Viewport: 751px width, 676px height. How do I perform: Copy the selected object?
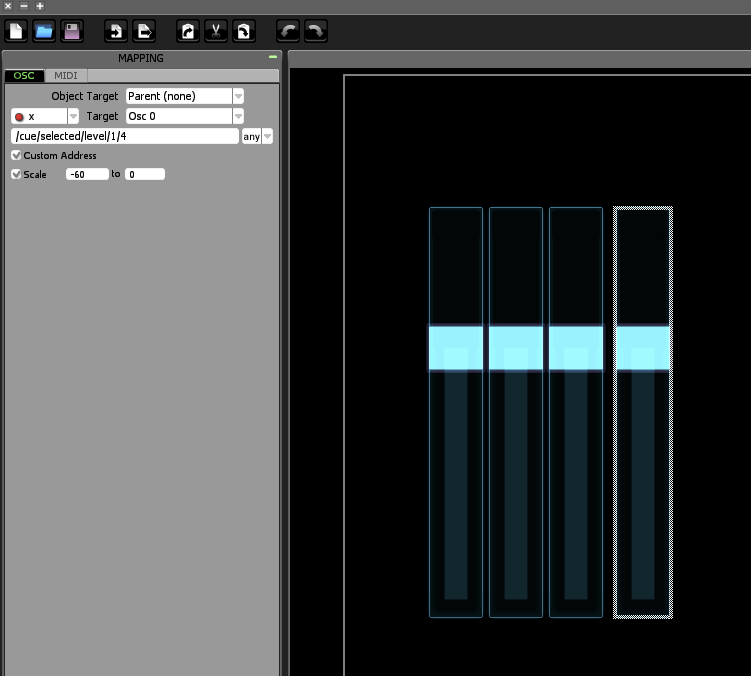[187, 31]
